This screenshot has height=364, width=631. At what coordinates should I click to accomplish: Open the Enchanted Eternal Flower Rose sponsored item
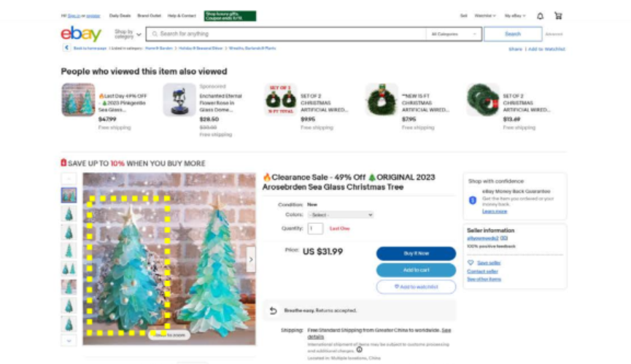tap(220, 103)
